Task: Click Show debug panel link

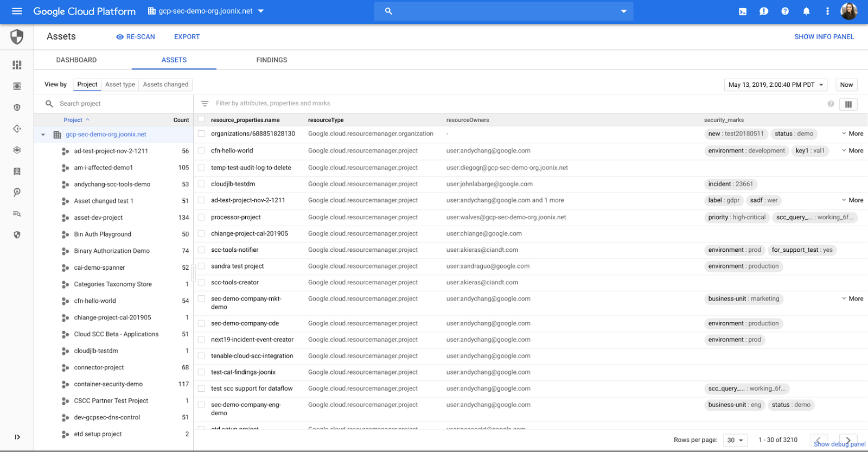Action: tap(840, 444)
